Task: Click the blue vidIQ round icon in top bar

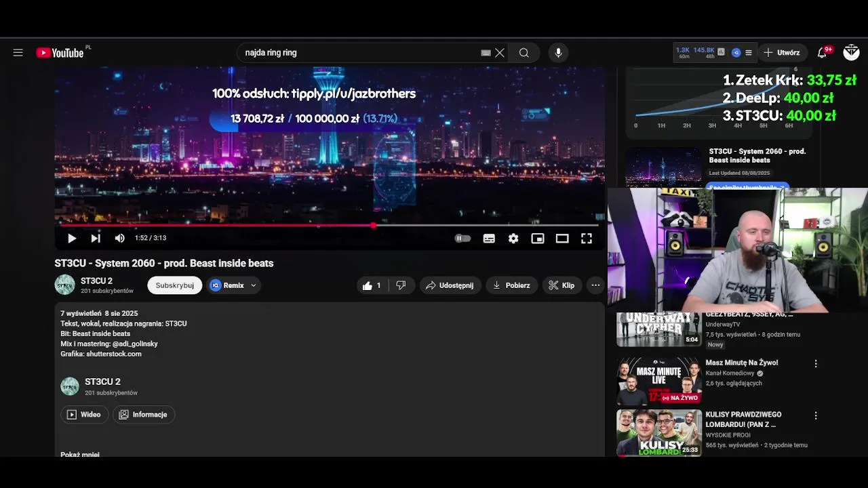Action: pos(736,52)
